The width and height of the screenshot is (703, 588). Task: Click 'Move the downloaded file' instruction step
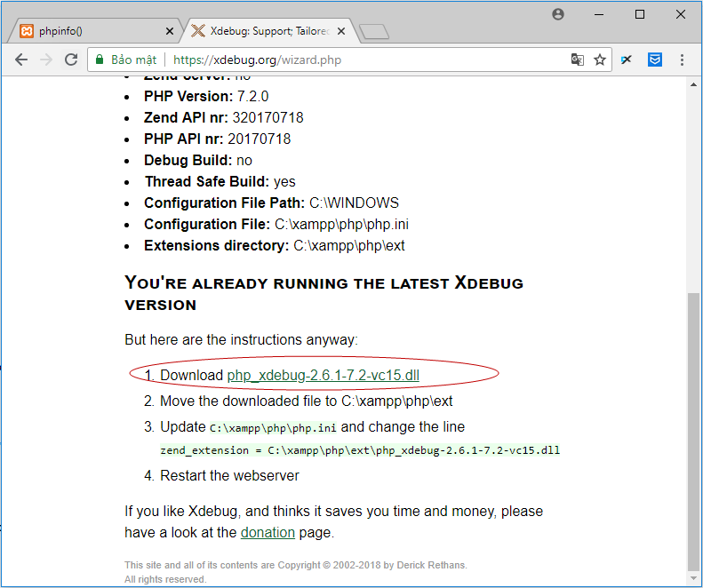point(307,401)
